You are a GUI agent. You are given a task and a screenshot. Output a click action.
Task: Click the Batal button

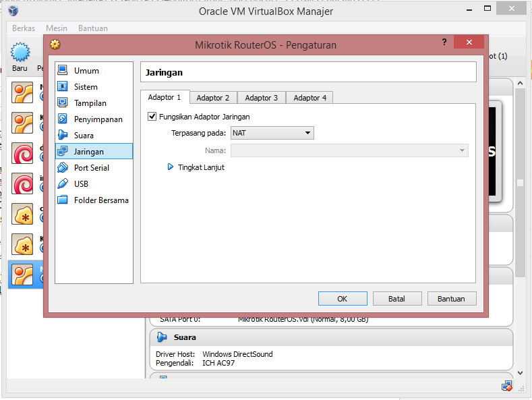click(397, 299)
